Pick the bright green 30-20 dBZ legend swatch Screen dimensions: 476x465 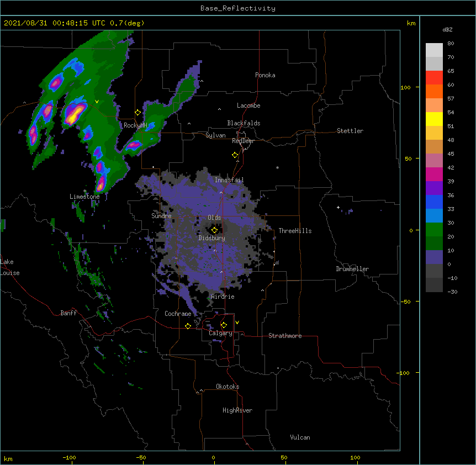(x=434, y=230)
